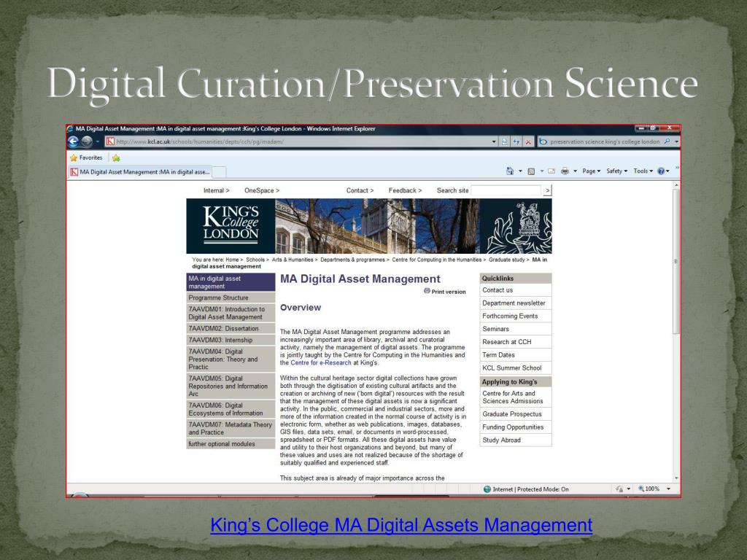Viewport: 747px width, 560px height.
Task: Open the Tools menu
Action: (x=643, y=171)
